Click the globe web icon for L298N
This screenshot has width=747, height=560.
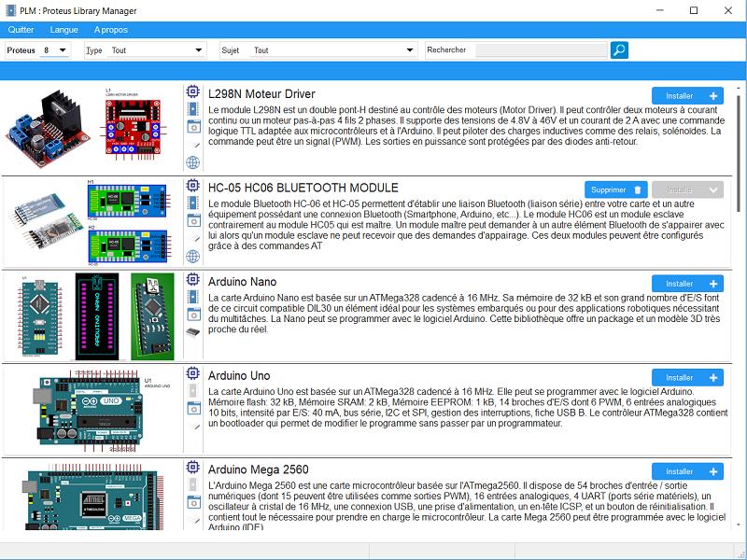point(193,162)
